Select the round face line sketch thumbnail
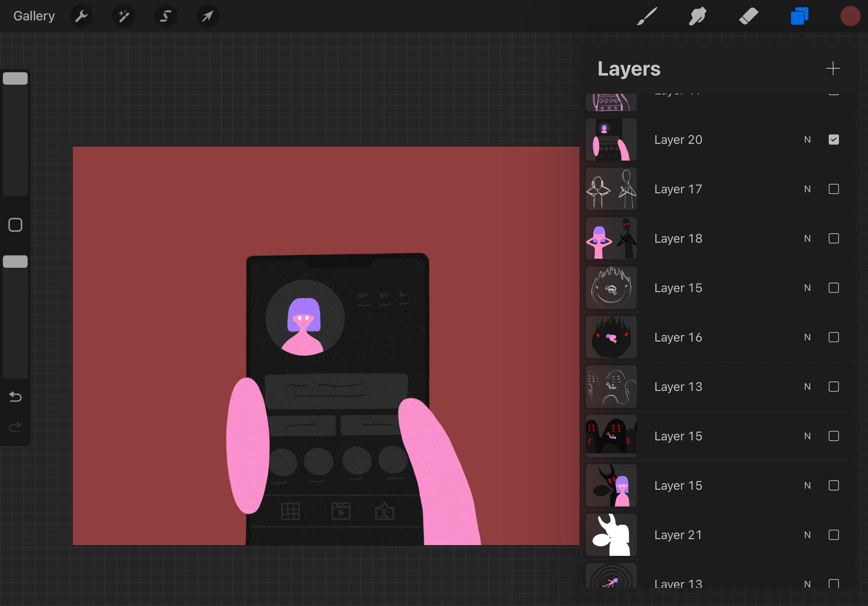The image size is (868, 606). tap(611, 288)
